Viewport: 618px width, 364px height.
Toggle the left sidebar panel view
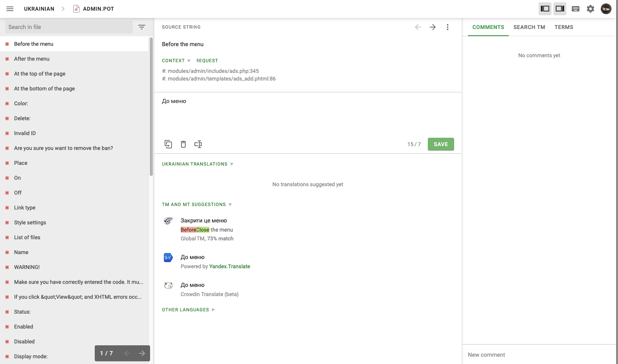pyautogui.click(x=545, y=9)
